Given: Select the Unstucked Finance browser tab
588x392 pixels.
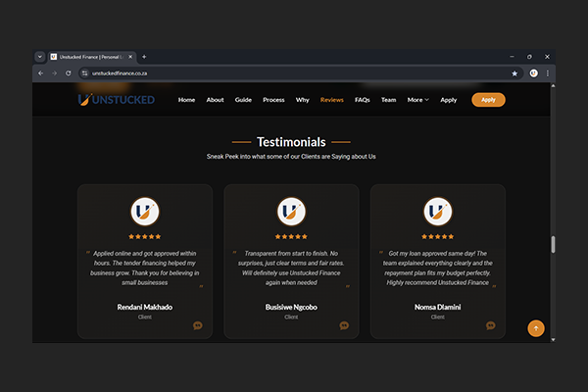Looking at the screenshot, I should click(90, 57).
